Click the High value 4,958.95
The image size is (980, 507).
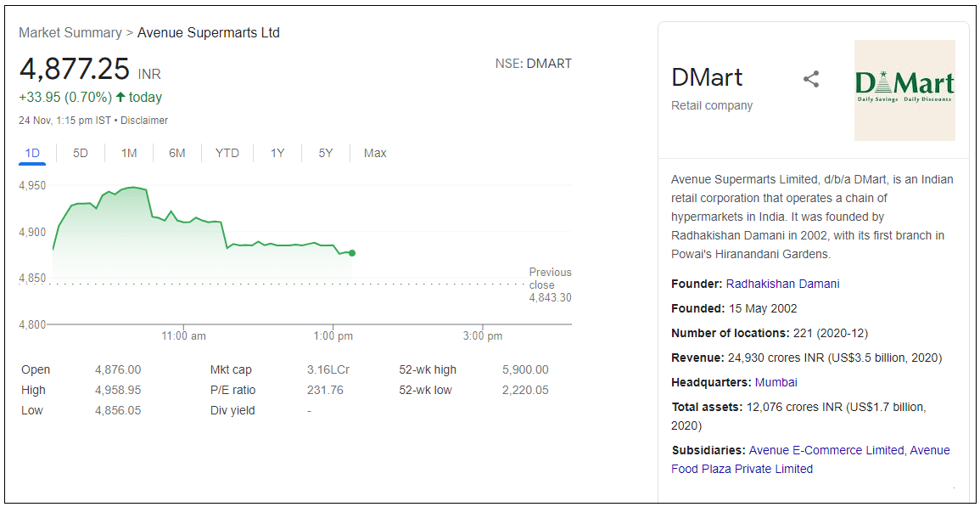tap(118, 390)
